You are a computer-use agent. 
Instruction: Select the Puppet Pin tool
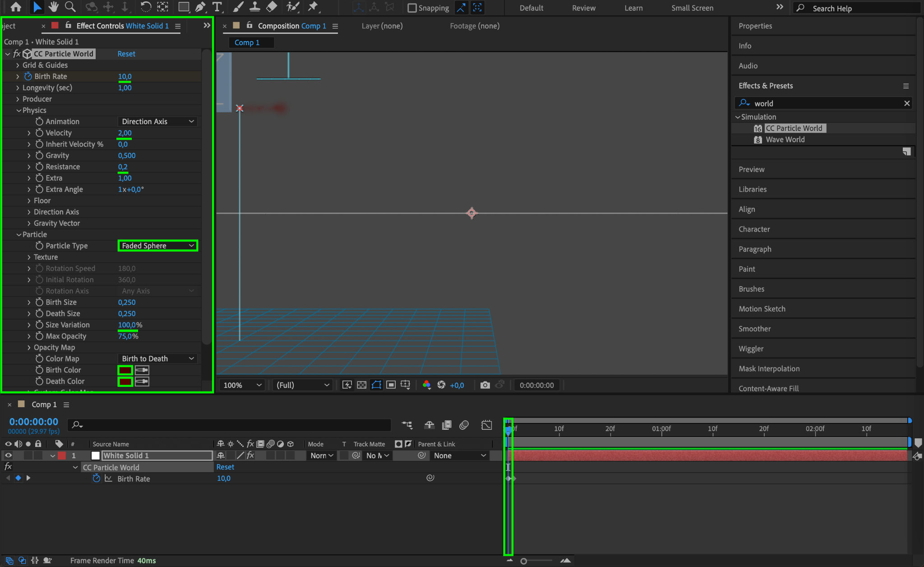[313, 7]
